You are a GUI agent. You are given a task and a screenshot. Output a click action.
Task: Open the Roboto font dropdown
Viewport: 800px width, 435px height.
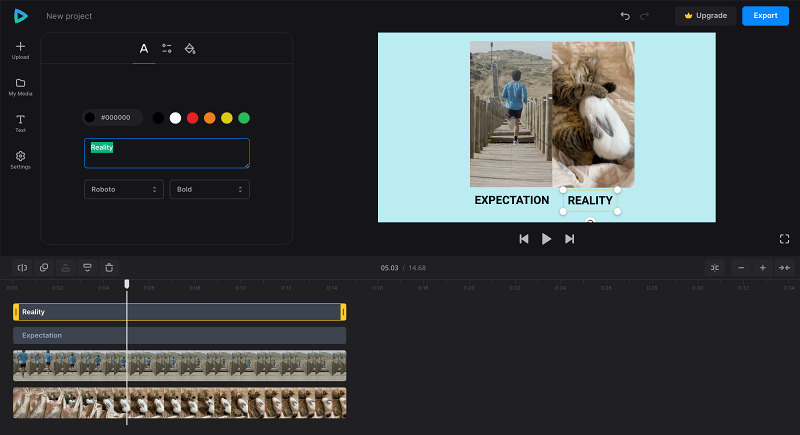pyautogui.click(x=123, y=189)
